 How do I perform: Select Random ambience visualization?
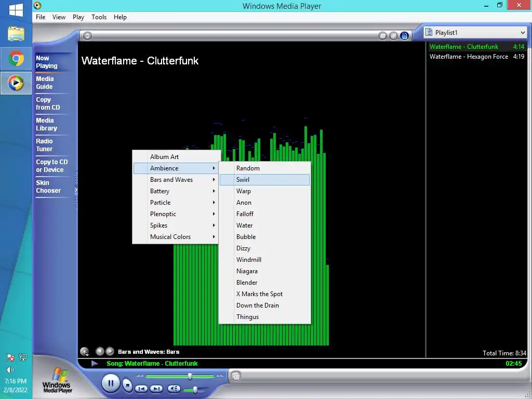(x=264, y=168)
